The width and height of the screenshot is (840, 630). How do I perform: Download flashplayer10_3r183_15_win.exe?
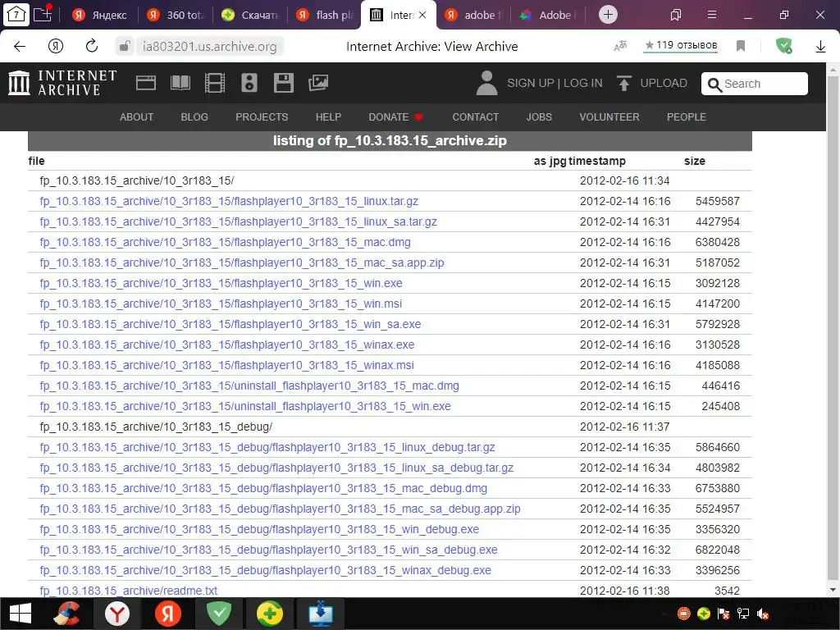tap(221, 283)
